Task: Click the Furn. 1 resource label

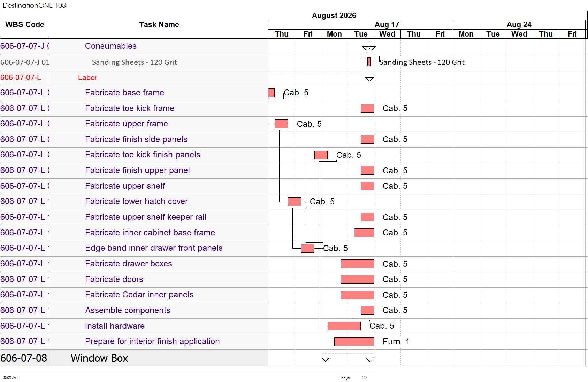Action: [396, 342]
